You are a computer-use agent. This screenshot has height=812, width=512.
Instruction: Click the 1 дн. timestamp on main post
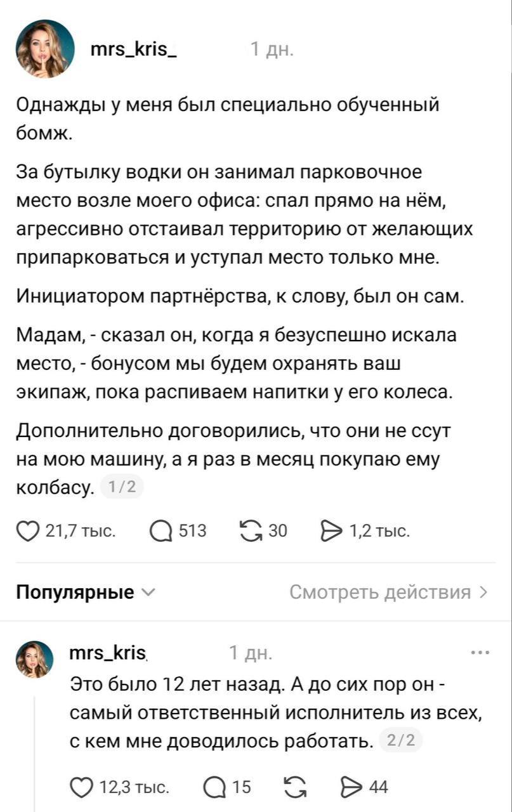click(272, 49)
